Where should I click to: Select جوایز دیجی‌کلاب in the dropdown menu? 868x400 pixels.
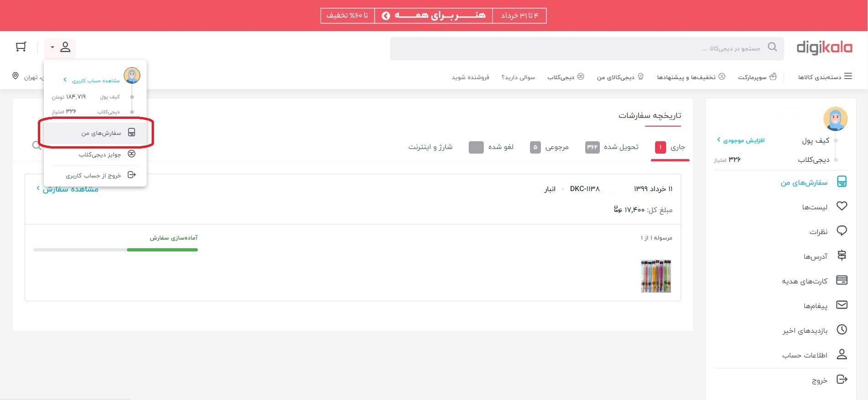tap(100, 155)
